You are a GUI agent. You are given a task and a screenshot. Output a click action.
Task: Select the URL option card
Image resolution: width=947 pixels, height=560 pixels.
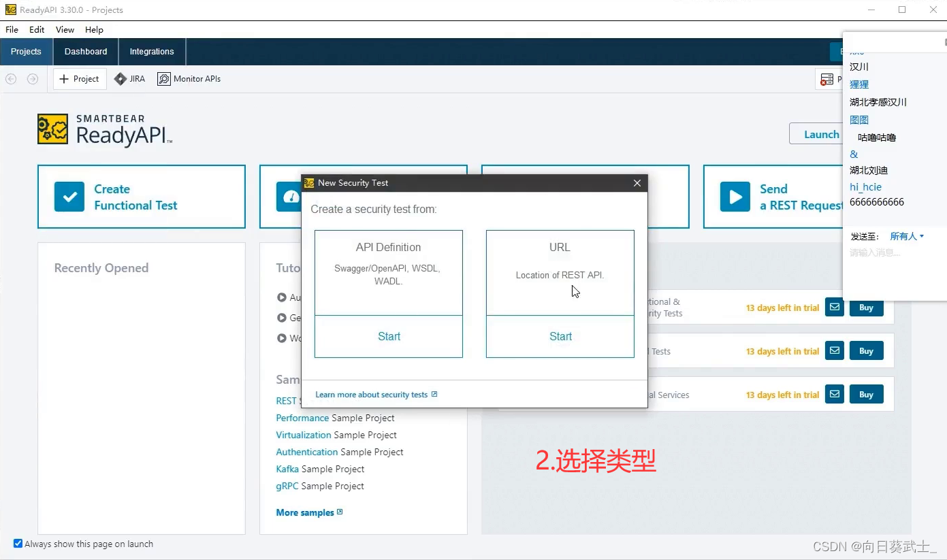pyautogui.click(x=560, y=272)
